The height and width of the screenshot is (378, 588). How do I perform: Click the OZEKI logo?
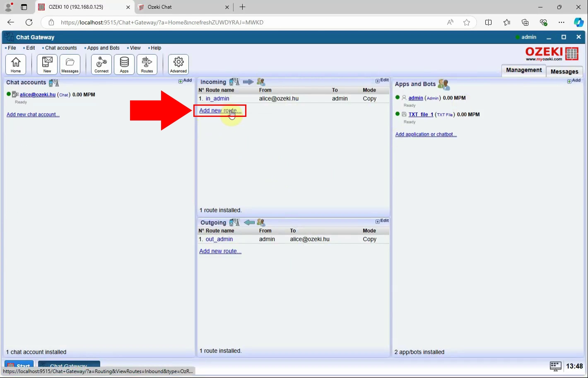[552, 54]
